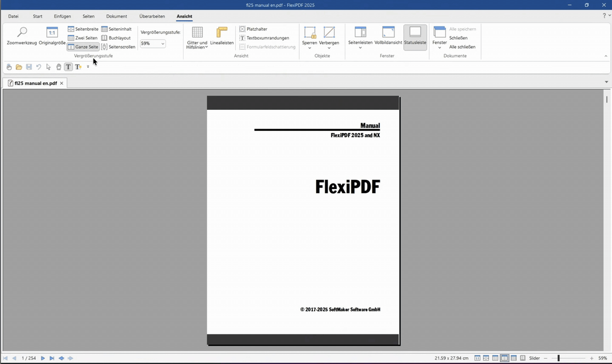Toggle the Statusleiste visibility
The image size is (612, 364).
[415, 36]
